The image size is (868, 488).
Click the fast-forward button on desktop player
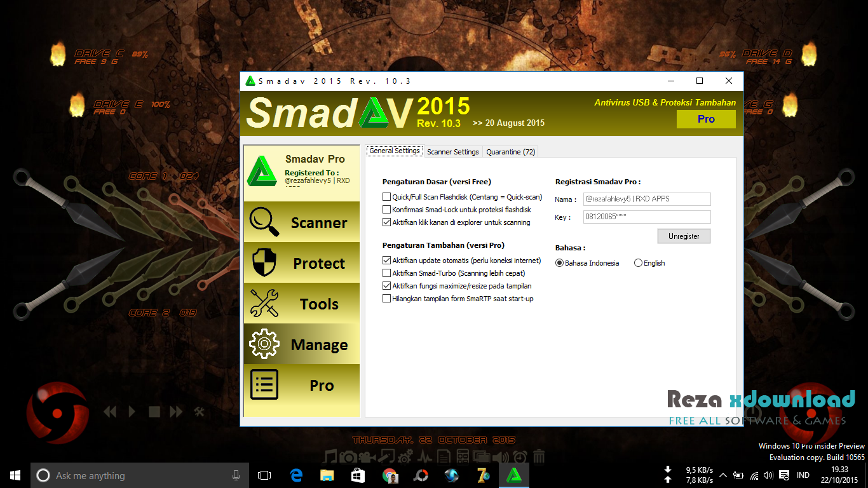click(x=177, y=412)
